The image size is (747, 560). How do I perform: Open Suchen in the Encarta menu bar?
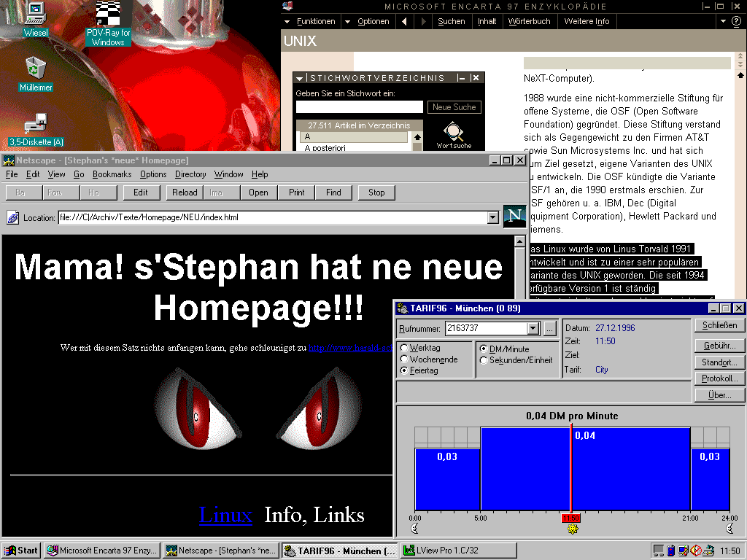click(451, 21)
